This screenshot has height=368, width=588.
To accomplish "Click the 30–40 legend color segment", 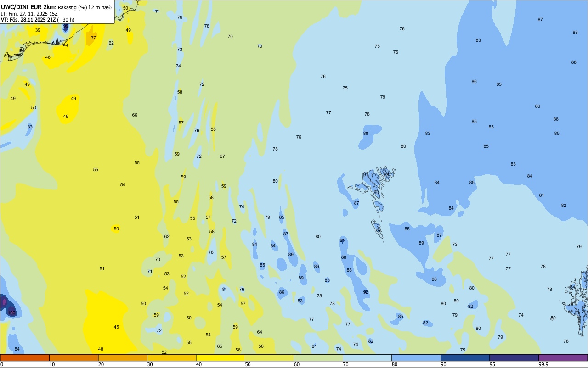I will point(171,357).
